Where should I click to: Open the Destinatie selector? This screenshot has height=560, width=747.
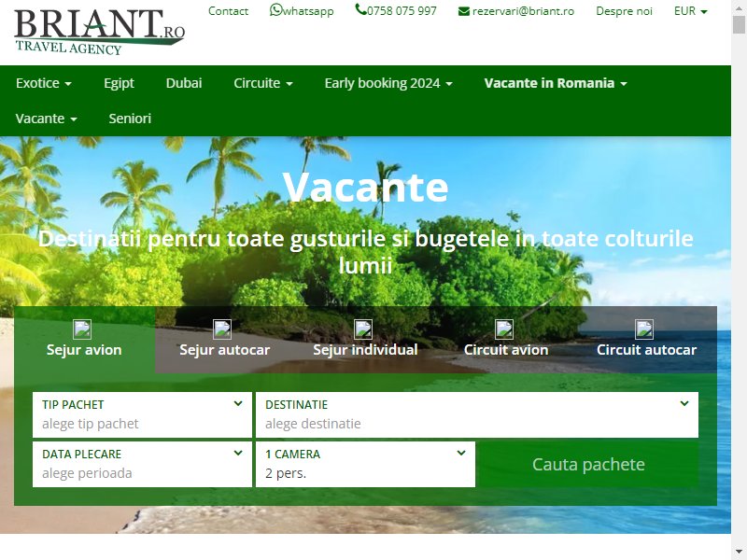tap(477, 414)
